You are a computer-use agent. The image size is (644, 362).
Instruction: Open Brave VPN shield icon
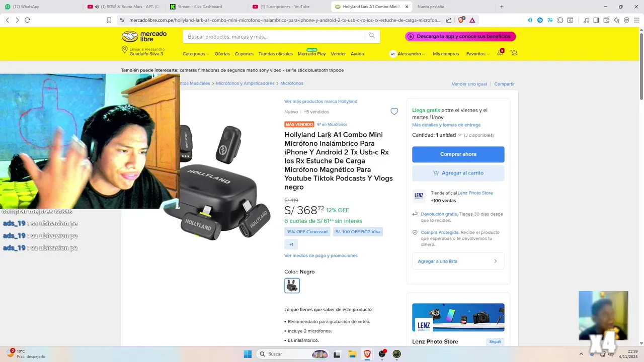pyautogui.click(x=626, y=20)
